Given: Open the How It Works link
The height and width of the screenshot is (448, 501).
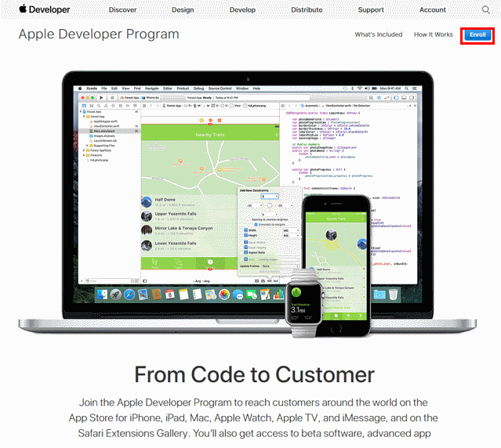Looking at the screenshot, I should [434, 34].
